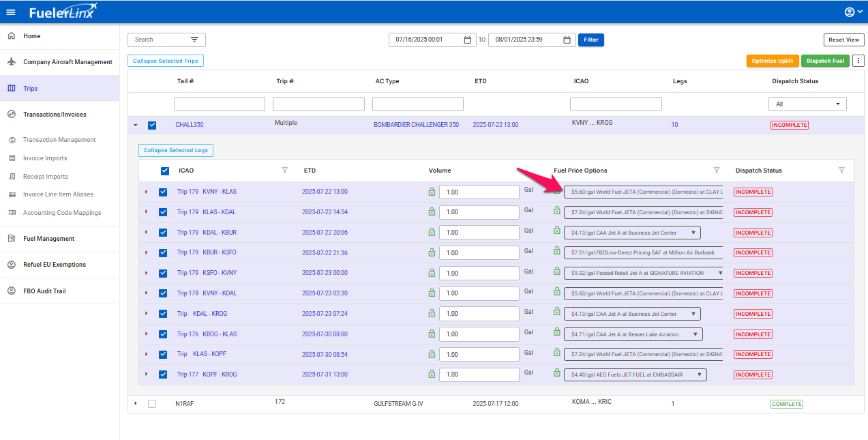Open the user account icon menu

tap(850, 12)
